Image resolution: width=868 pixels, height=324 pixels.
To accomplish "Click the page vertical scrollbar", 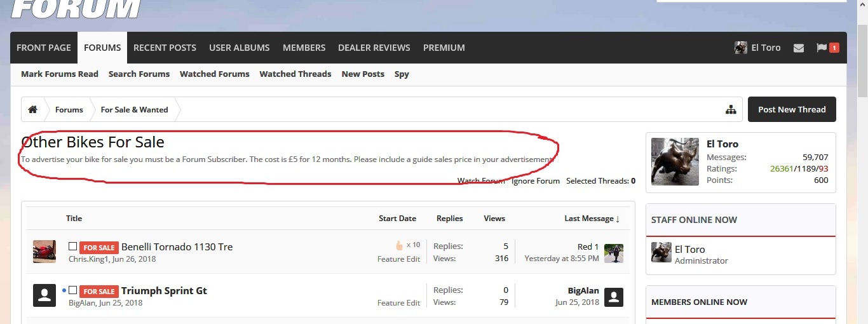I will click(862, 191).
